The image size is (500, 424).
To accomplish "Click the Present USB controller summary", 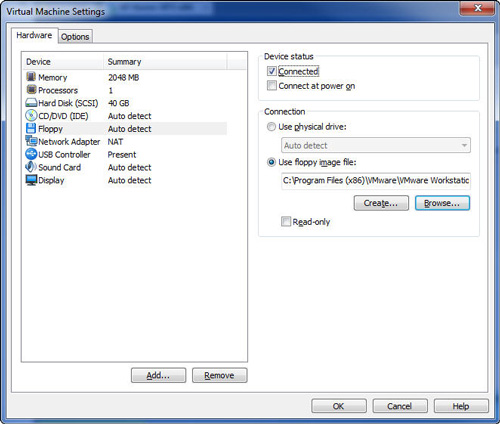I will pos(122,155).
